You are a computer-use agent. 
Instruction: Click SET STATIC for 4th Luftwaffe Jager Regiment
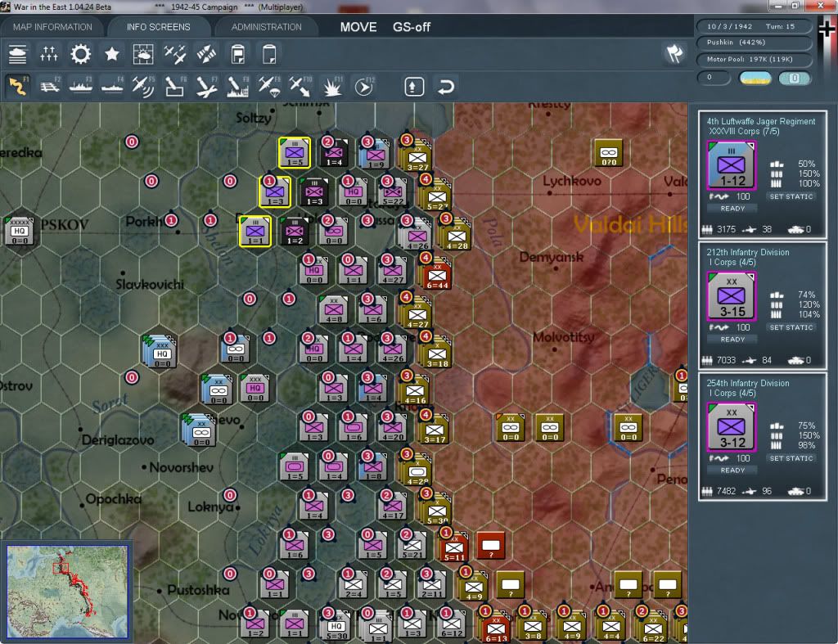(x=791, y=196)
